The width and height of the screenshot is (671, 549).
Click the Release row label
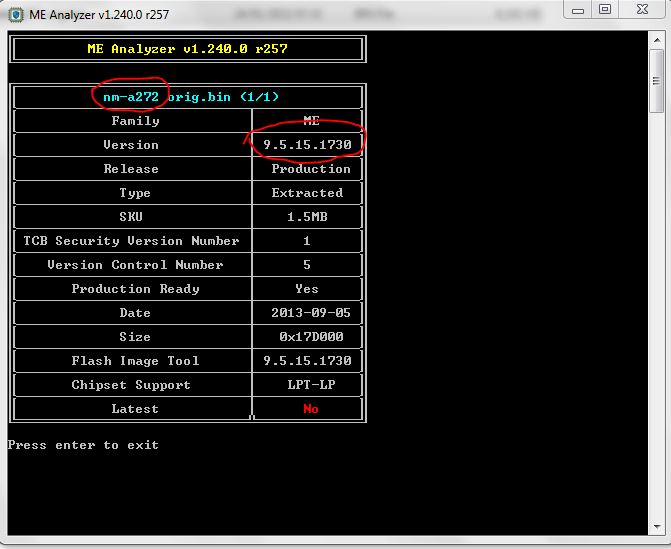click(x=131, y=169)
